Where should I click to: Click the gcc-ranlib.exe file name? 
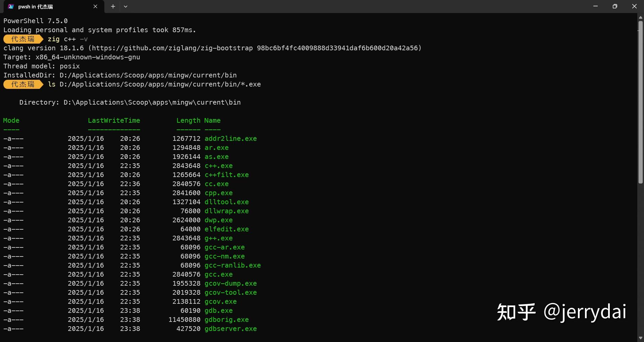click(232, 266)
